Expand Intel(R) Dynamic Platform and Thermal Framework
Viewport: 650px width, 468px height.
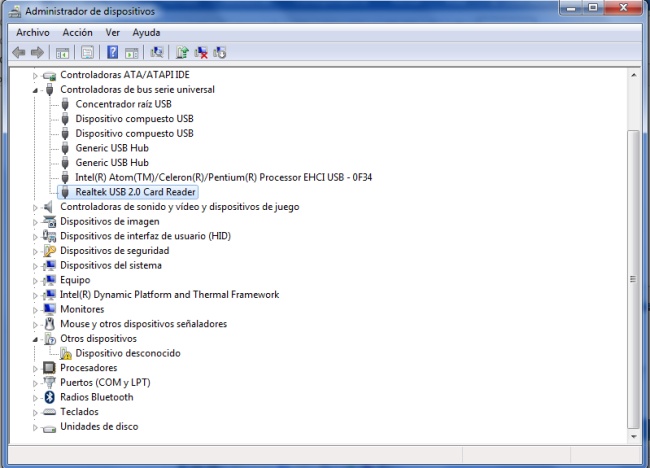coord(35,296)
